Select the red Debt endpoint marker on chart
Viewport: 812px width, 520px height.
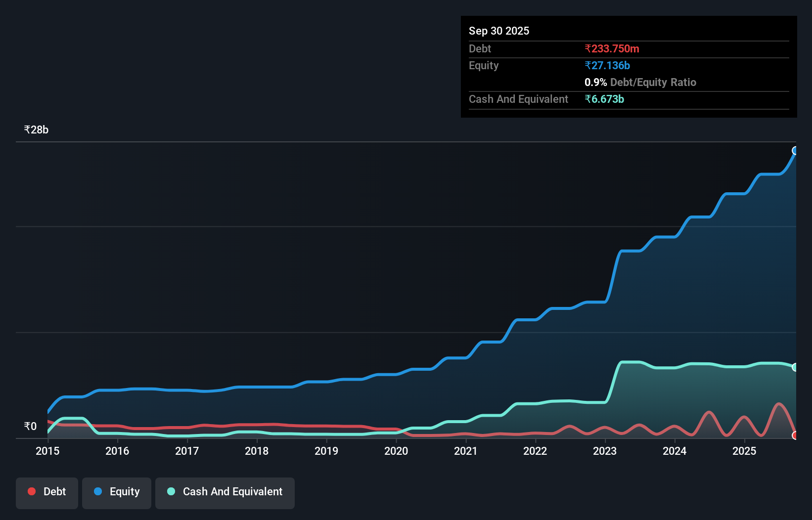(795, 436)
